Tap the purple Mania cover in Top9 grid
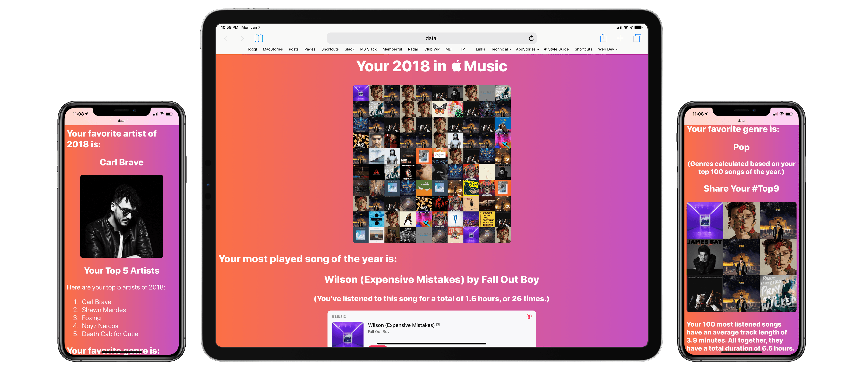868x370 pixels. tap(705, 220)
